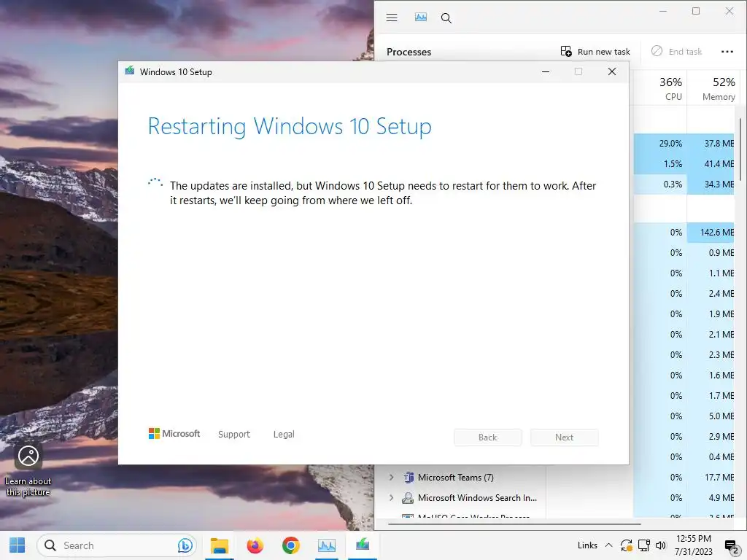
Task: Open Task Manager hamburger navigation menu
Action: (x=392, y=17)
